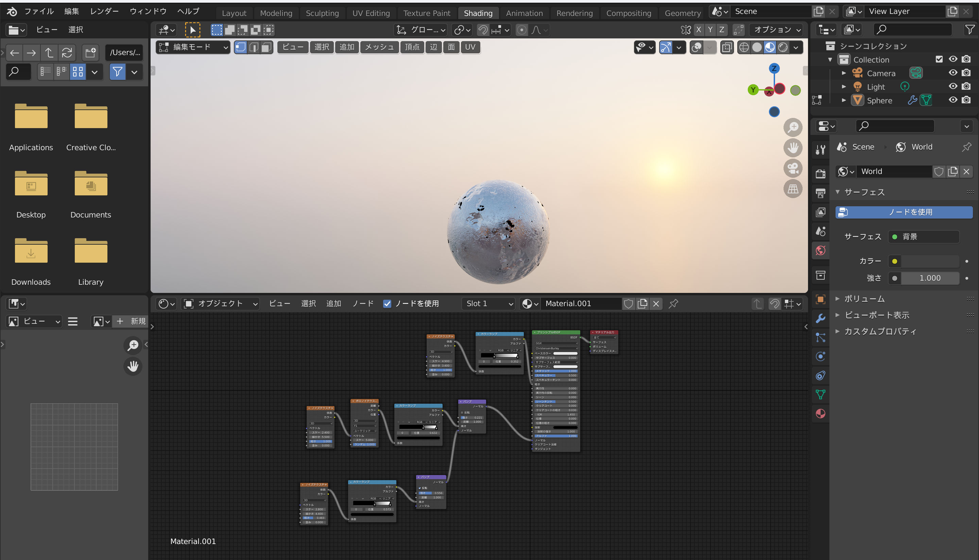Select face select mode icon
This screenshot has height=560, width=979.
click(x=266, y=47)
